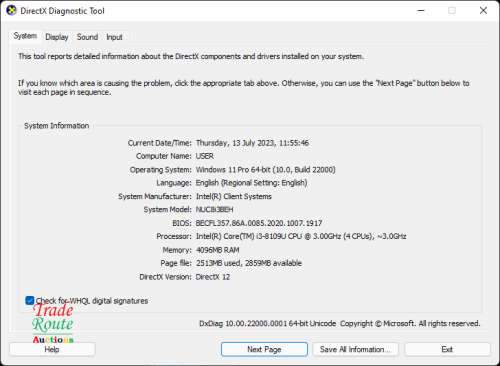The image size is (500, 366).
Task: Click the 'DirectX Diagnostic Tool' window title
Action: click(x=62, y=11)
